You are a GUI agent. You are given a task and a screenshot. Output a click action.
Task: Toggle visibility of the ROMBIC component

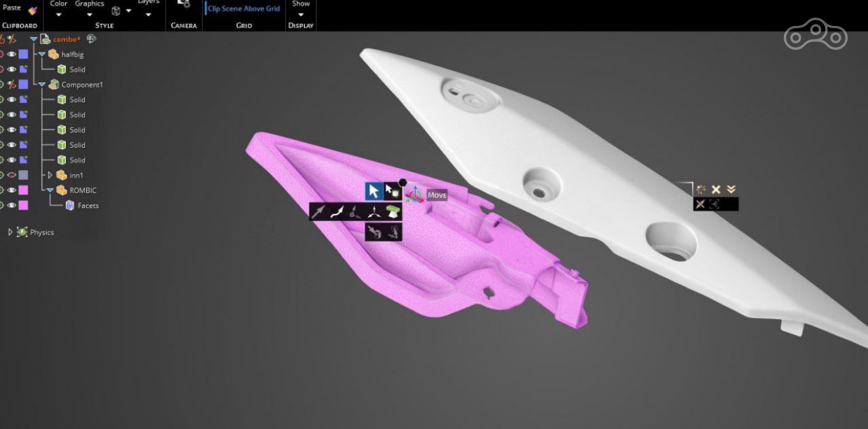[11, 190]
